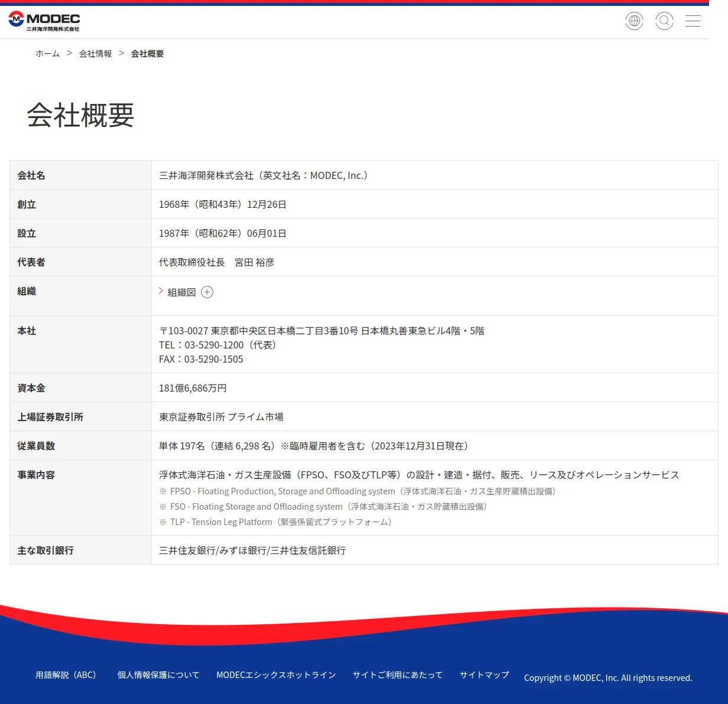Click the 創立 row label
728x704 pixels.
click(x=27, y=204)
